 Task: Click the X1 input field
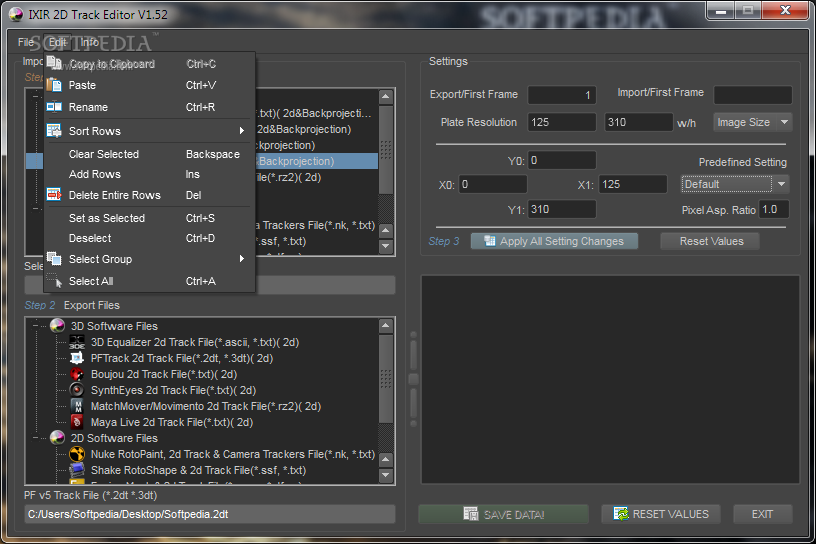[x=633, y=184]
